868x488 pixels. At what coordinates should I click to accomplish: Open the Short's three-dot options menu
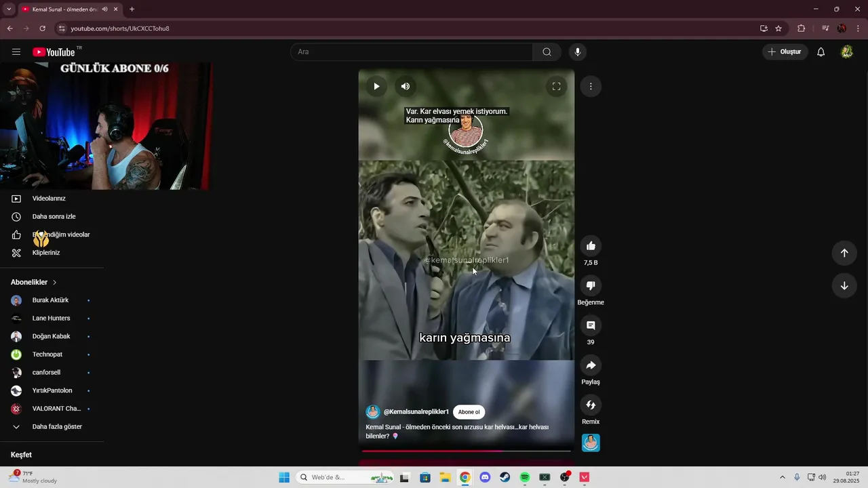(x=591, y=86)
